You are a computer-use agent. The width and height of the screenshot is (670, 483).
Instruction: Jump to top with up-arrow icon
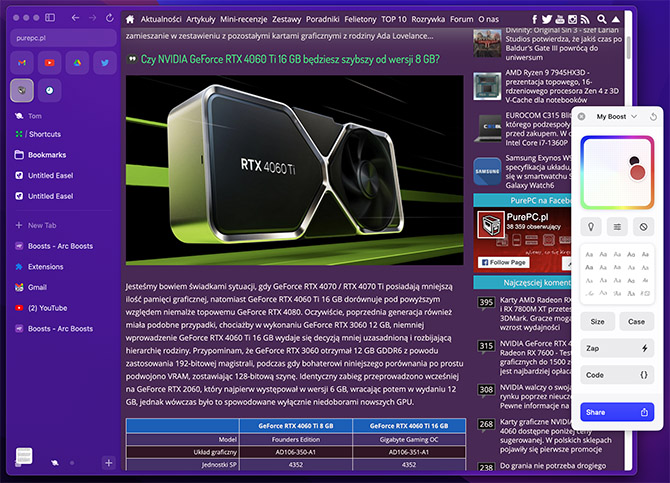coord(616,19)
